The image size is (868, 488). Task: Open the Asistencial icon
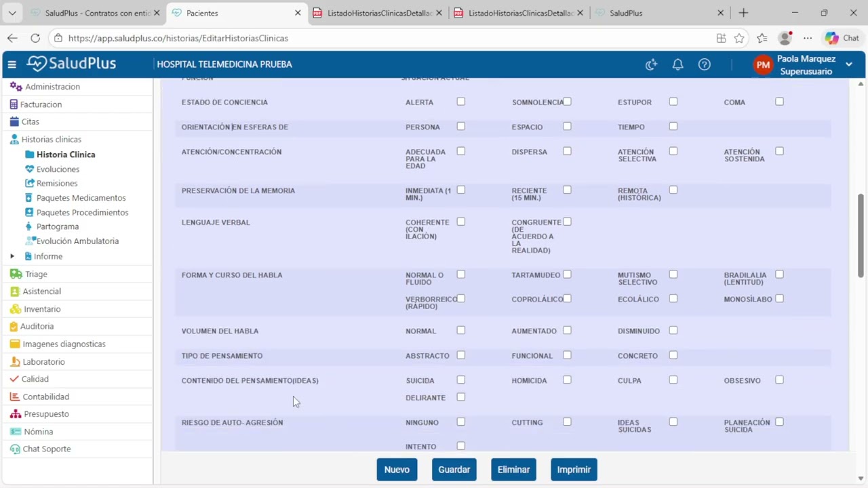click(x=15, y=291)
